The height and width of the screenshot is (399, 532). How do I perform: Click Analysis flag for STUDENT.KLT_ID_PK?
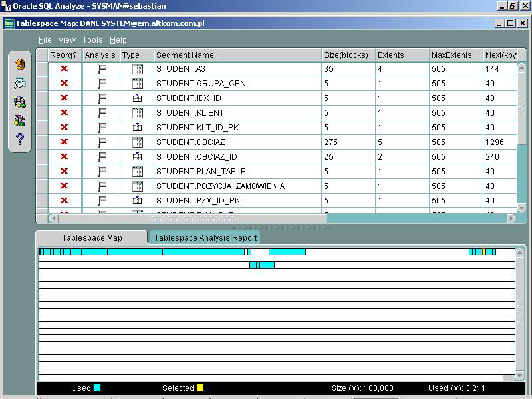click(x=102, y=128)
